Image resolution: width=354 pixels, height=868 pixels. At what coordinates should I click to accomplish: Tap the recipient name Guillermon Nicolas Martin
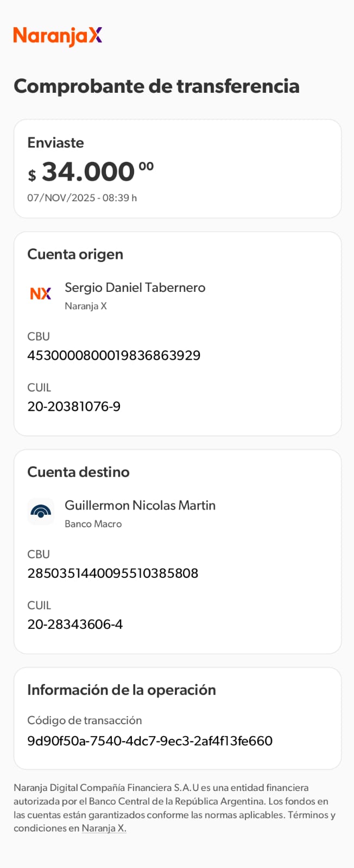(x=140, y=505)
